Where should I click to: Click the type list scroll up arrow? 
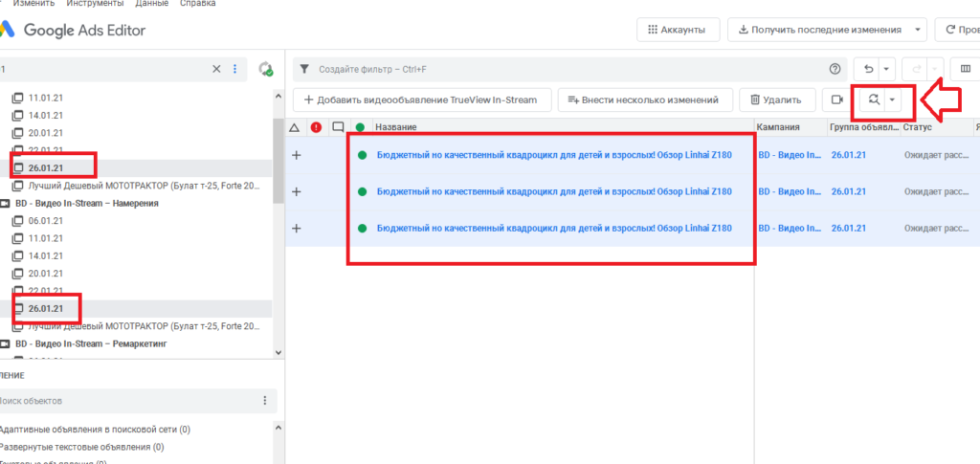278,429
